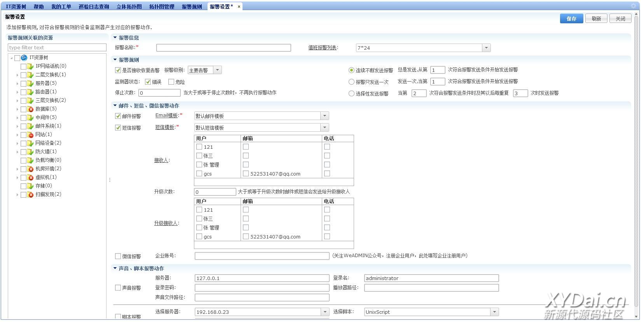Screen dimensions: 644x322
Task: Select 连续不断发送报警 radio button
Action: click(x=351, y=70)
